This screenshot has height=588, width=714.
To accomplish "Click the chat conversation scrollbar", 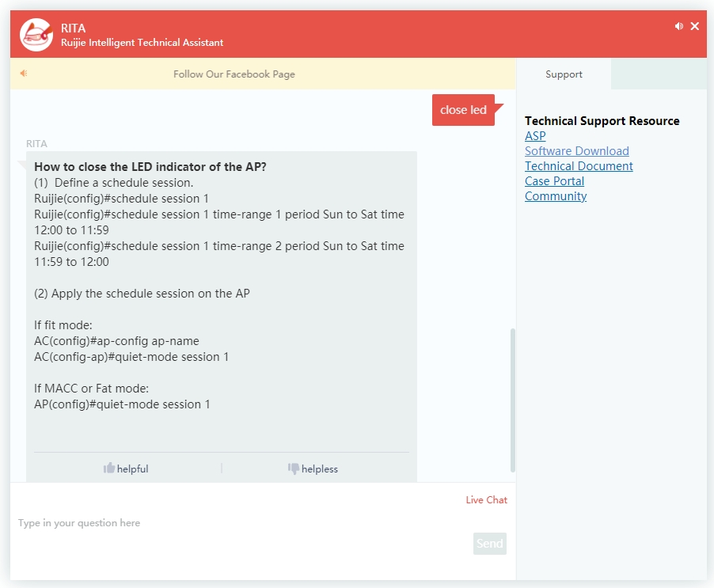I will coord(513,400).
